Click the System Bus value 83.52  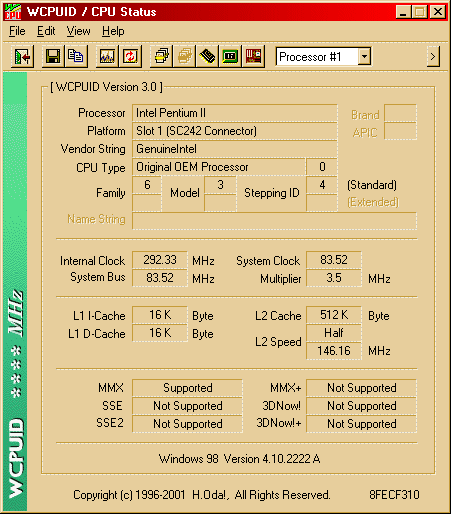(x=160, y=278)
